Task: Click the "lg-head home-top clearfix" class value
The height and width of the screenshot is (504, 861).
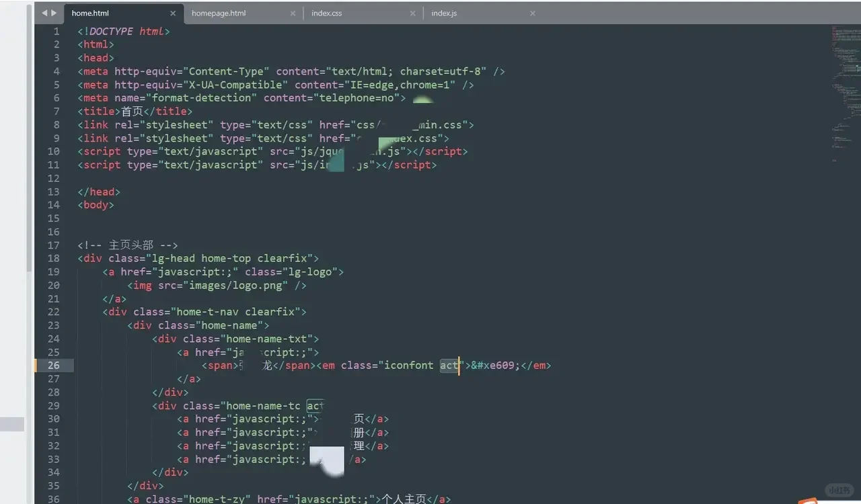Action: (x=229, y=259)
